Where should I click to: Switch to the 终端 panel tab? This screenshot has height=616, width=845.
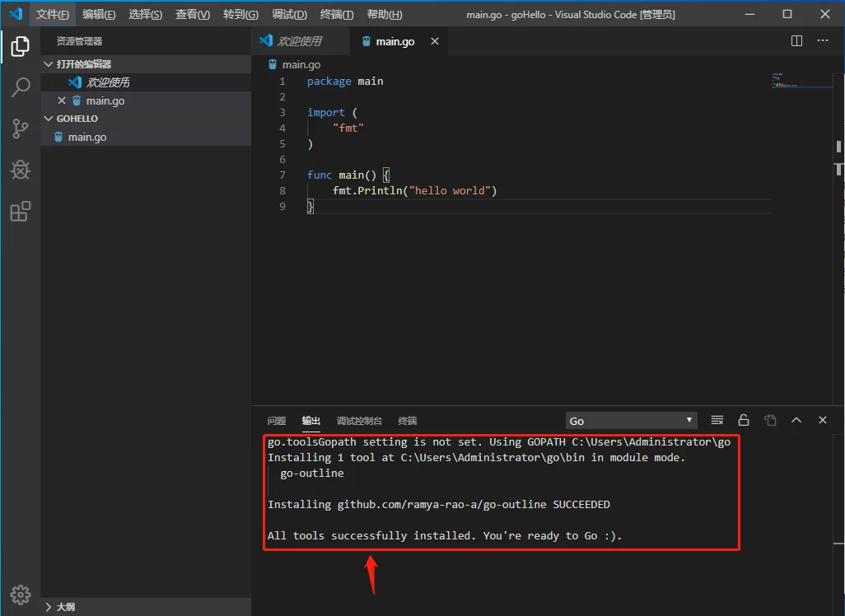click(x=408, y=421)
